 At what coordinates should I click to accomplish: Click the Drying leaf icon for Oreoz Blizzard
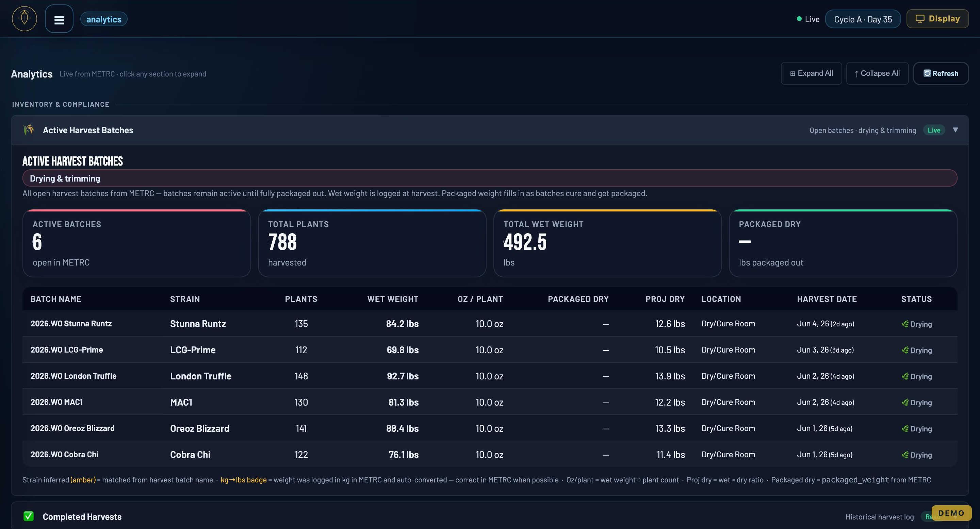point(905,429)
